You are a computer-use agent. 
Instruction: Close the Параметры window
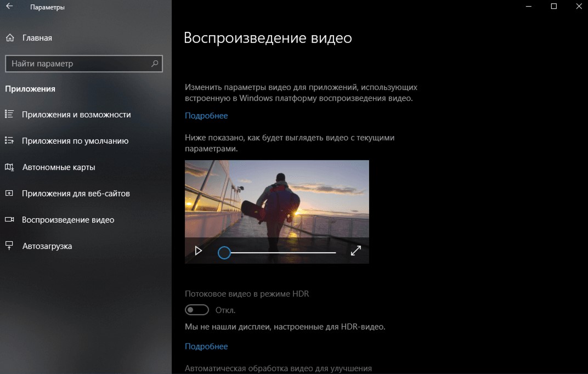click(579, 7)
